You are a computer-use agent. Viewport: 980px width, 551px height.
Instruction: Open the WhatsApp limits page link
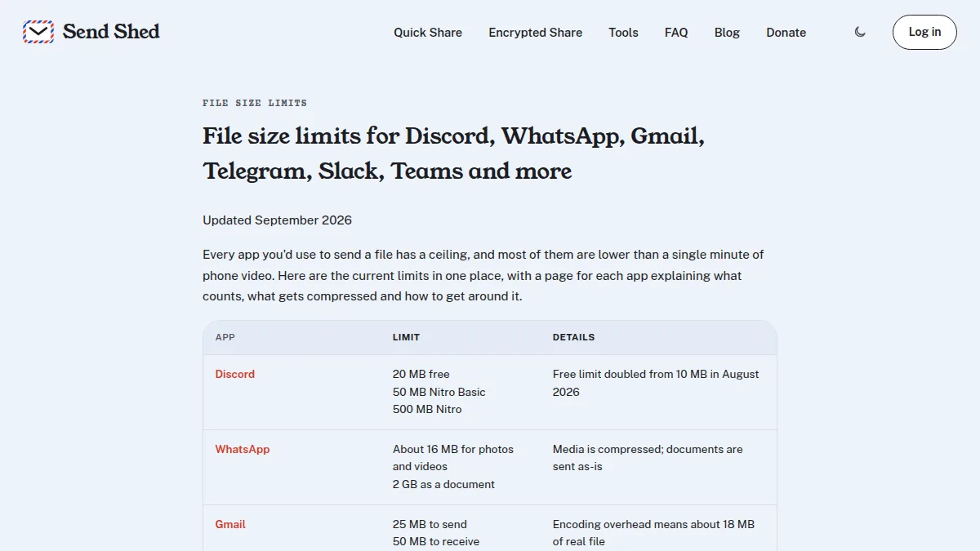pyautogui.click(x=243, y=449)
